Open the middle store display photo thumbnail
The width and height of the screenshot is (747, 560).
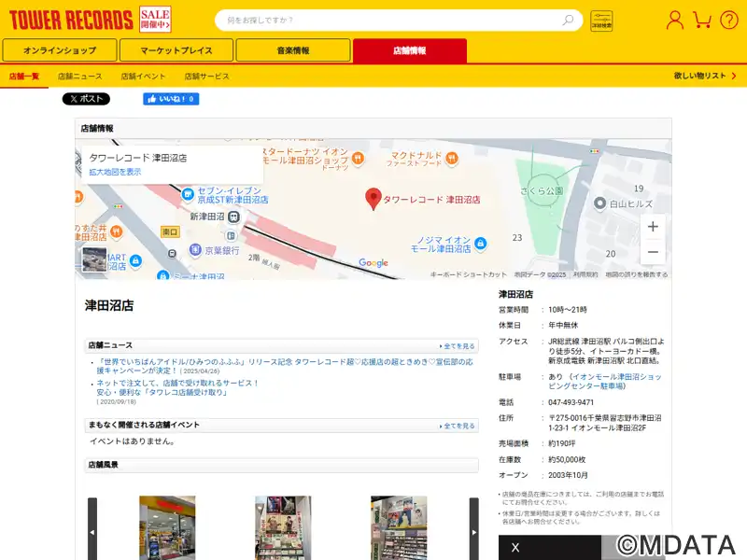tap(283, 527)
